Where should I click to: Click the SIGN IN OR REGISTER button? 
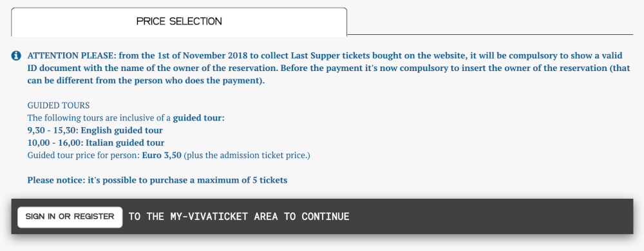70,217
